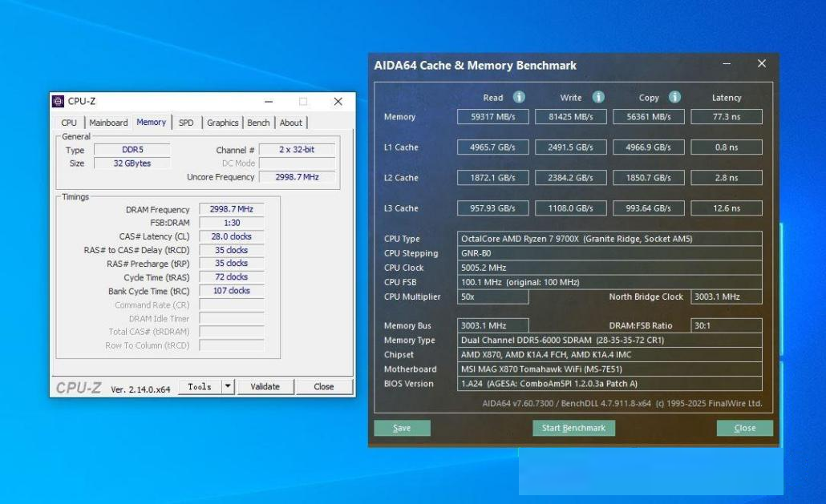The image size is (826, 504).
Task: Click the Memory Read value 59317 MB/s
Action: click(x=493, y=117)
